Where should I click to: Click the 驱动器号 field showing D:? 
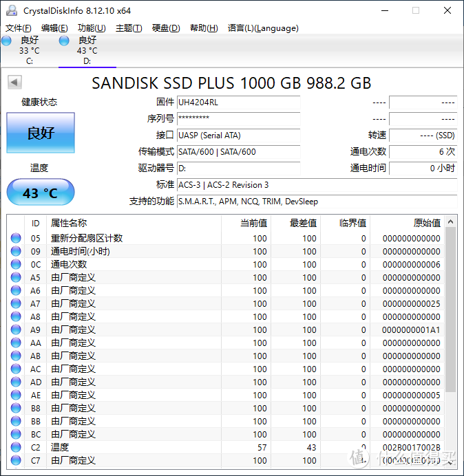[x=238, y=168]
